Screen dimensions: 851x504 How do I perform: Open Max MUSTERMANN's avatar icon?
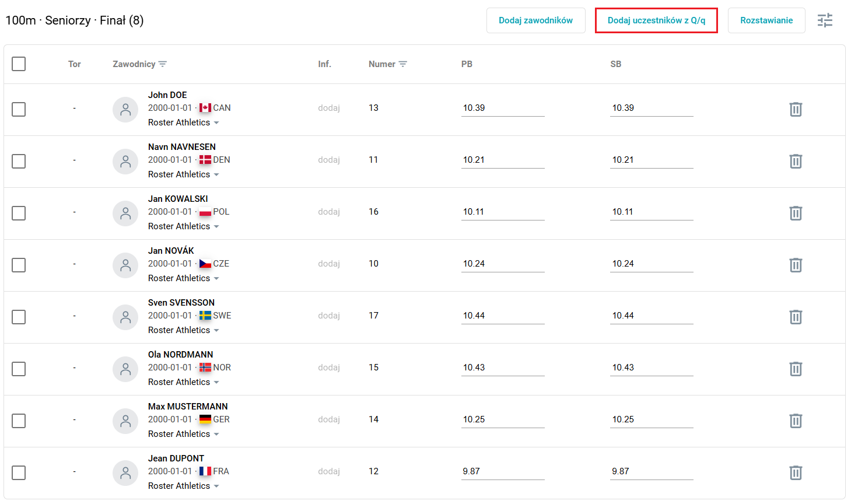point(125,421)
